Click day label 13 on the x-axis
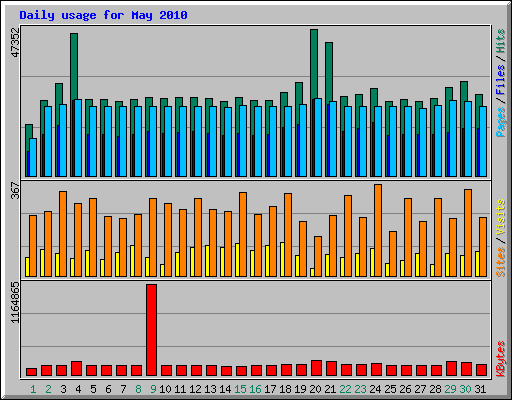Screen dimensions: 512x400 tap(210, 389)
